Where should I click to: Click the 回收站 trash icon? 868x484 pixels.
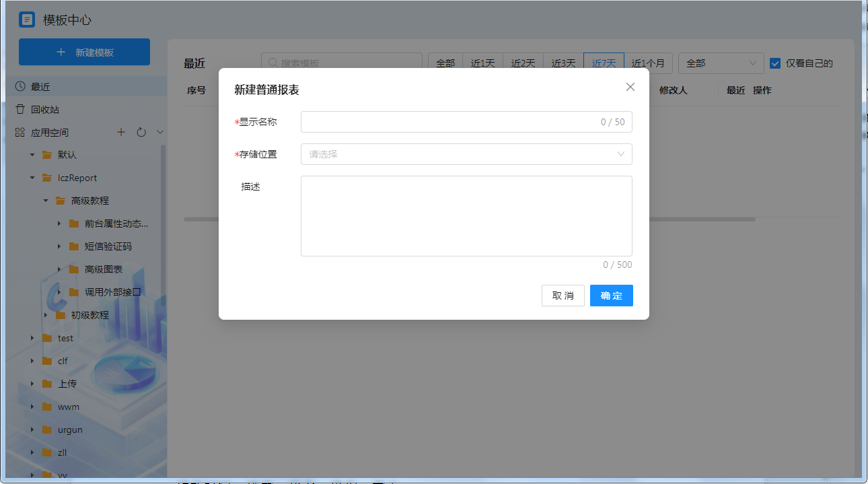[20, 109]
